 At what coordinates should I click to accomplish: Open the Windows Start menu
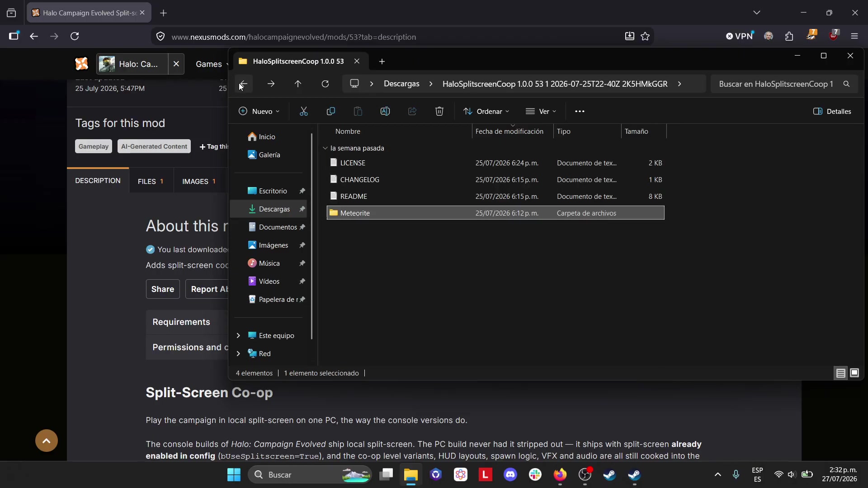pyautogui.click(x=234, y=475)
